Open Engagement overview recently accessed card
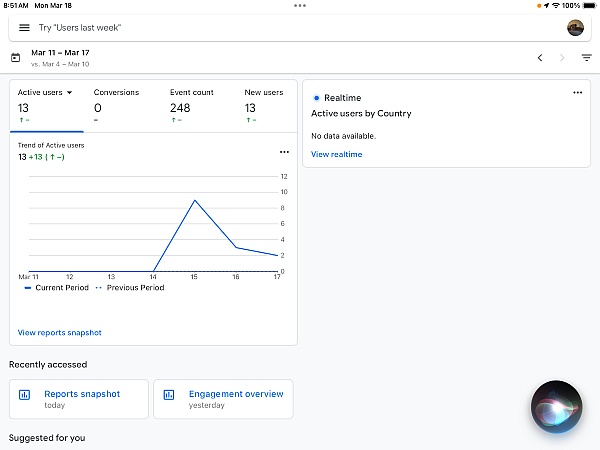Image resolution: width=600 pixels, height=450 pixels. point(224,398)
